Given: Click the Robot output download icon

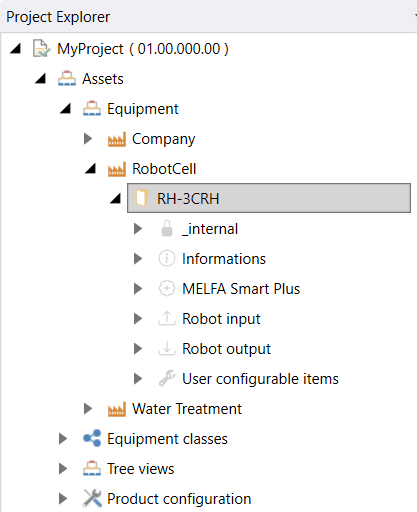Looking at the screenshot, I should point(167,348).
